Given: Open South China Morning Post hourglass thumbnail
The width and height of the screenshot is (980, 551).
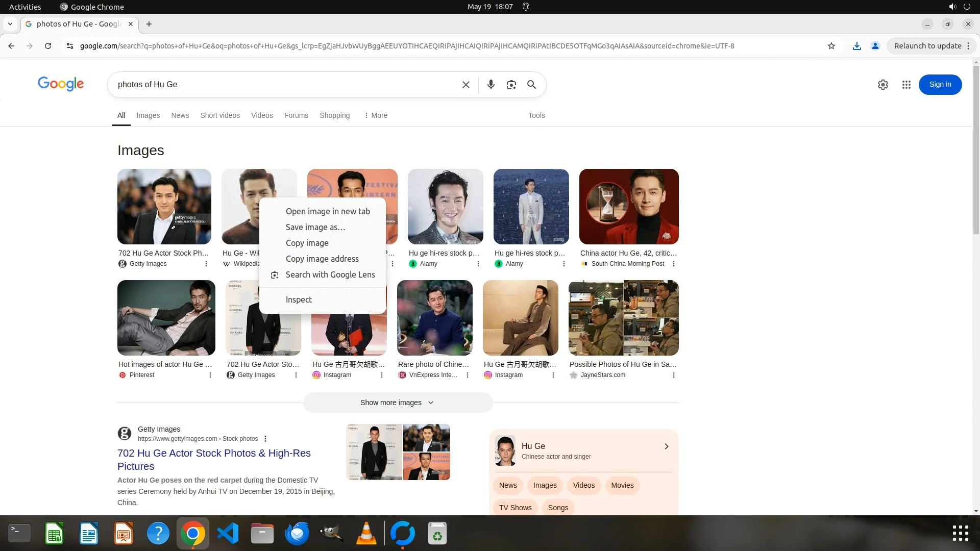Looking at the screenshot, I should click(628, 207).
